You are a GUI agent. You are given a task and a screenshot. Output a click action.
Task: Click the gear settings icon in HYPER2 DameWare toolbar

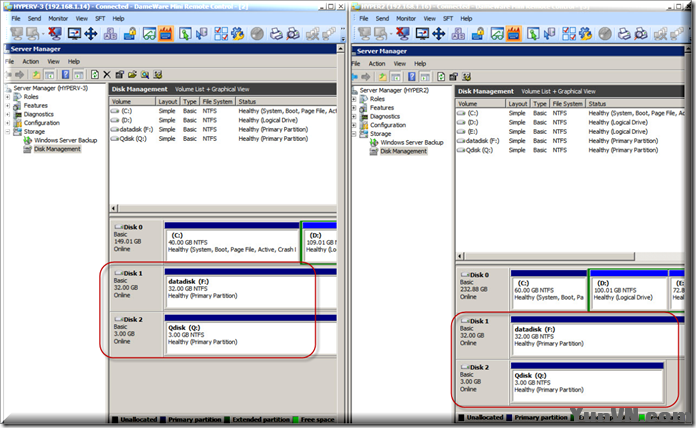[x=585, y=34]
